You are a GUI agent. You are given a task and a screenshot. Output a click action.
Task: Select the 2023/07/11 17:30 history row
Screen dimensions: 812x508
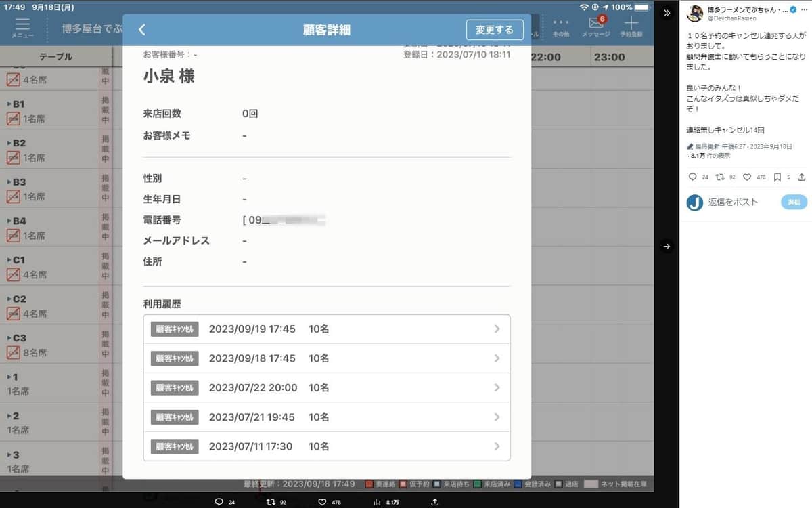[327, 446]
